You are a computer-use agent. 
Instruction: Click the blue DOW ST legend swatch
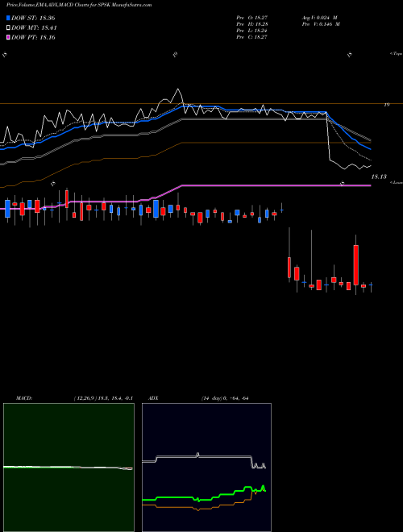pyautogui.click(x=8, y=18)
